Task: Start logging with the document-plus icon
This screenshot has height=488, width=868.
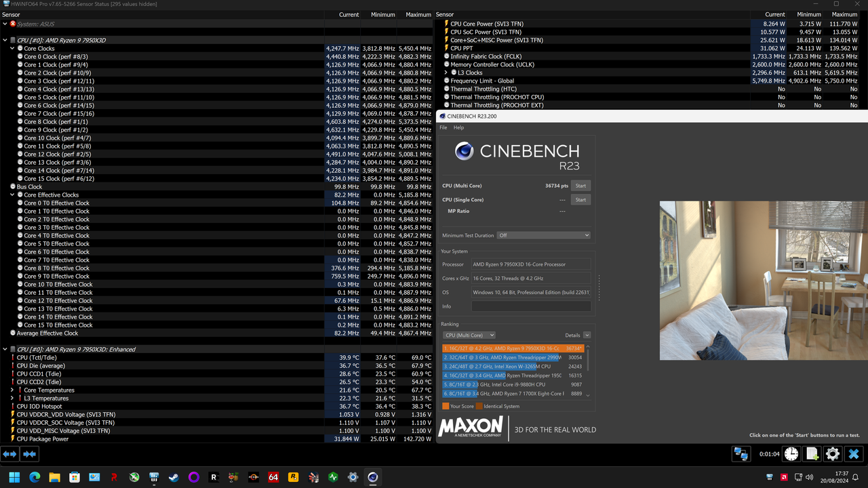Action: (812, 454)
